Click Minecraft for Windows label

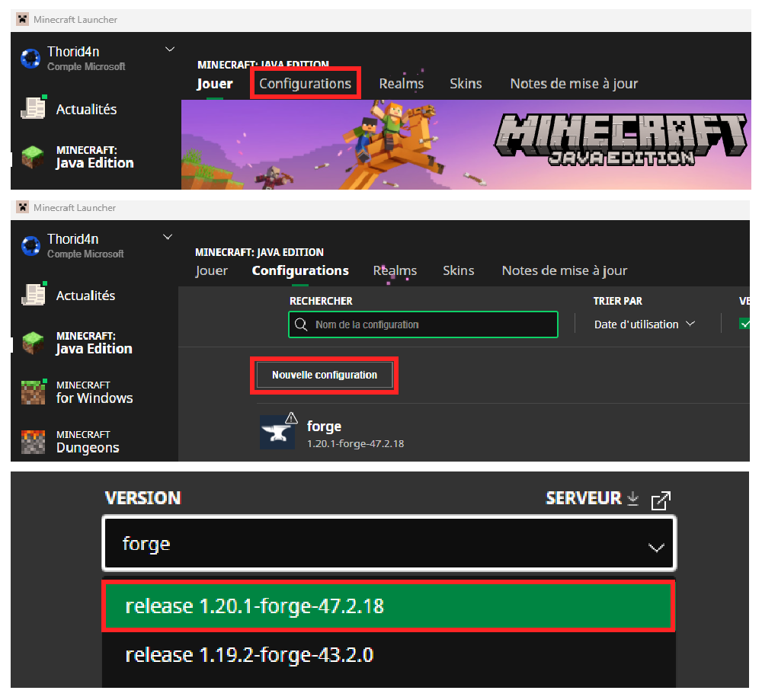pos(94,392)
